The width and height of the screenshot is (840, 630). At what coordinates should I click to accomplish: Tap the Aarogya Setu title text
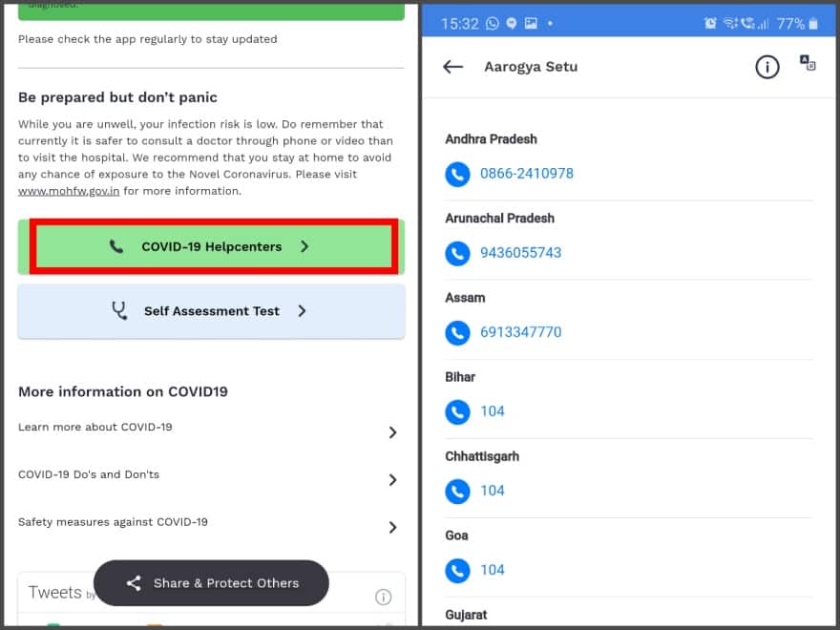[x=531, y=67]
